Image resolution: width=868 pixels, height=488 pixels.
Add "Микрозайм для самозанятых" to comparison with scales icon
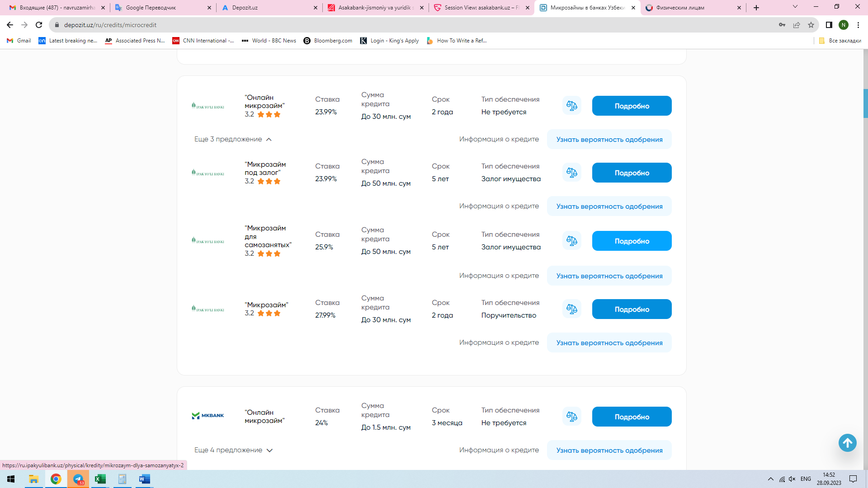(x=572, y=241)
